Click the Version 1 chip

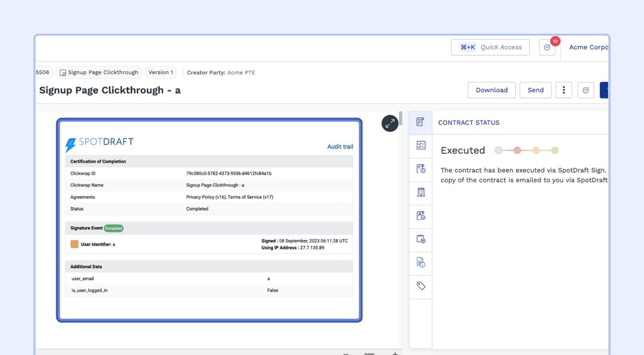point(161,72)
